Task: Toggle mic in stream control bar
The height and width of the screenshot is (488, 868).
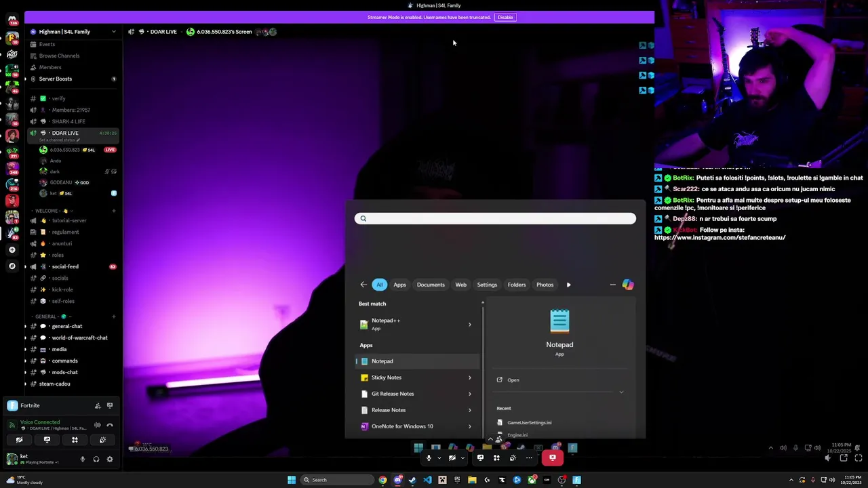Action: 429,457
